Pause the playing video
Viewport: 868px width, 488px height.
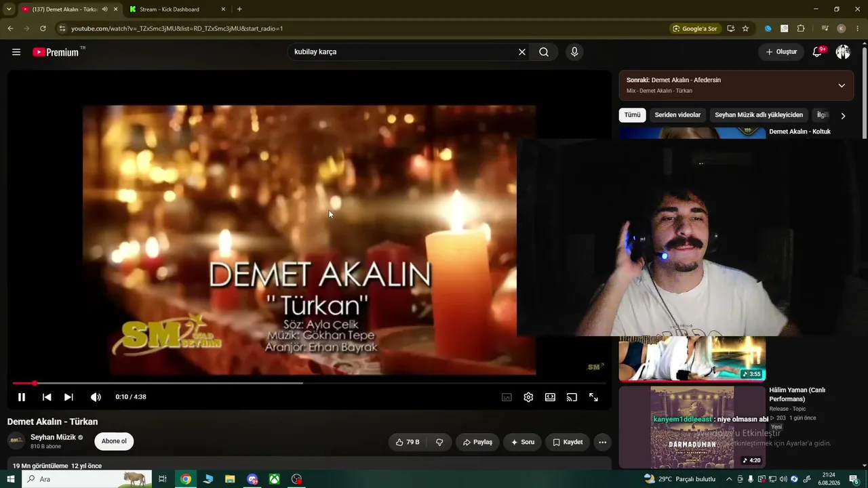pos(22,397)
